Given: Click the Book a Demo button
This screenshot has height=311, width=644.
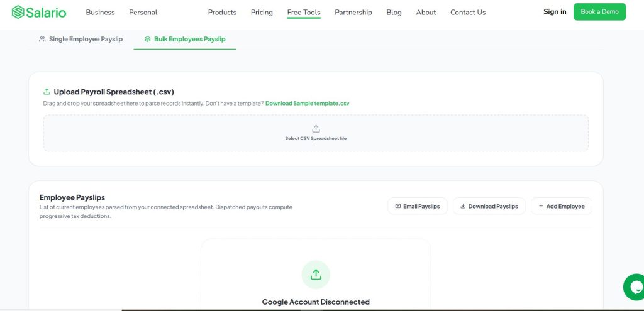Looking at the screenshot, I should click(x=599, y=12).
